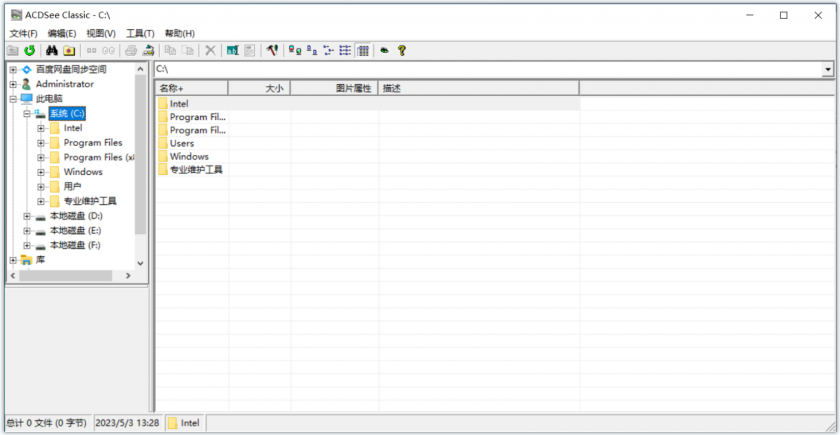Click the tree vertical scrollbar down arrow
Screen dimensions: 840x435
140,263
